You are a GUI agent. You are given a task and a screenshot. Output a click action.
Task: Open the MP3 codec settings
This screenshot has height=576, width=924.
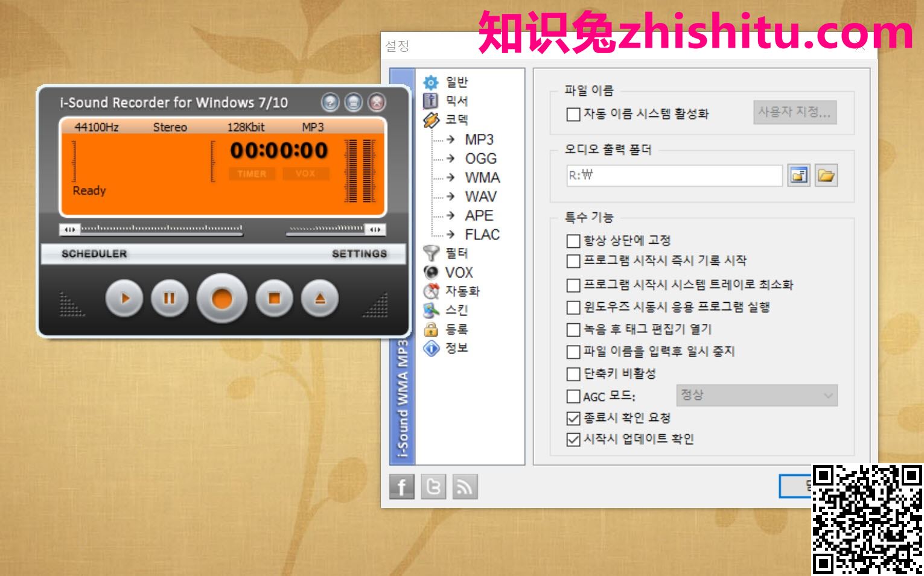(479, 139)
